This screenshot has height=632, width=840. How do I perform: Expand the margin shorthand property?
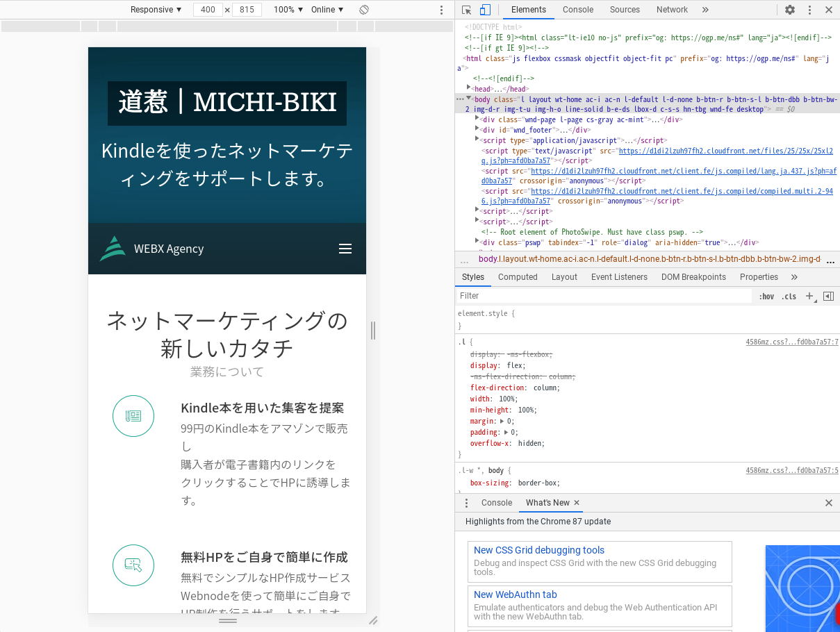502,421
